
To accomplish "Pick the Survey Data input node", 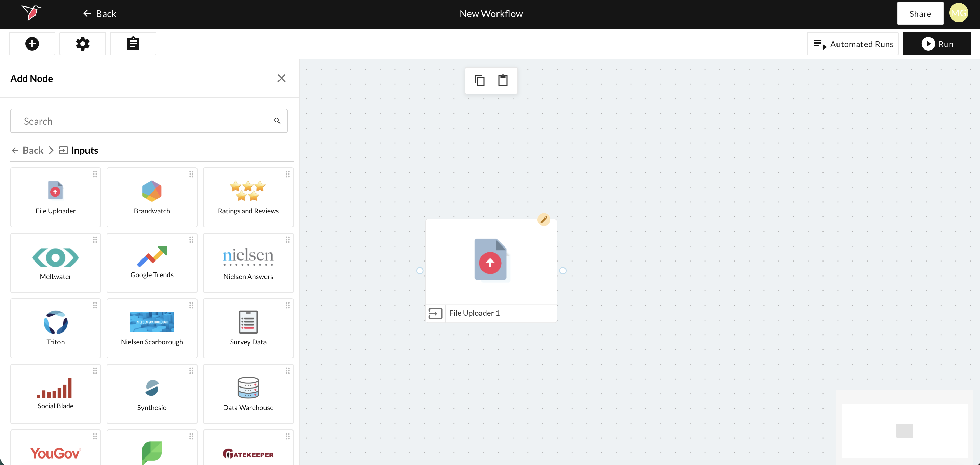I will (248, 328).
